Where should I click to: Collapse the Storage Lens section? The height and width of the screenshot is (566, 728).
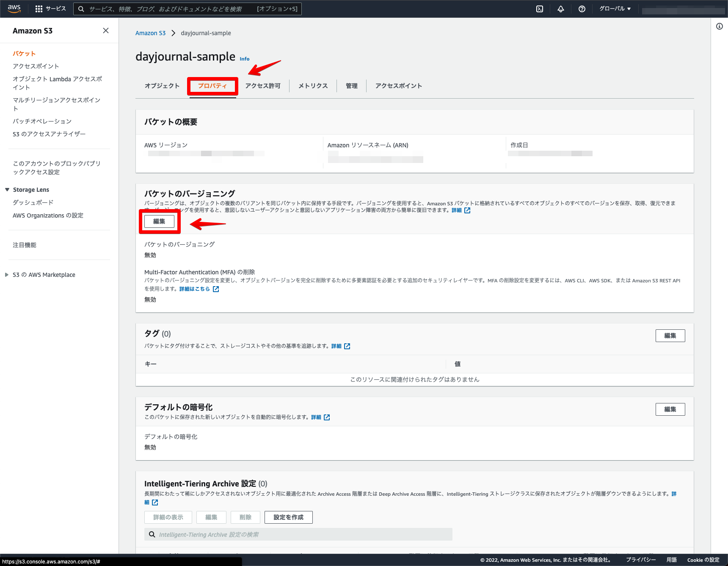click(7, 190)
